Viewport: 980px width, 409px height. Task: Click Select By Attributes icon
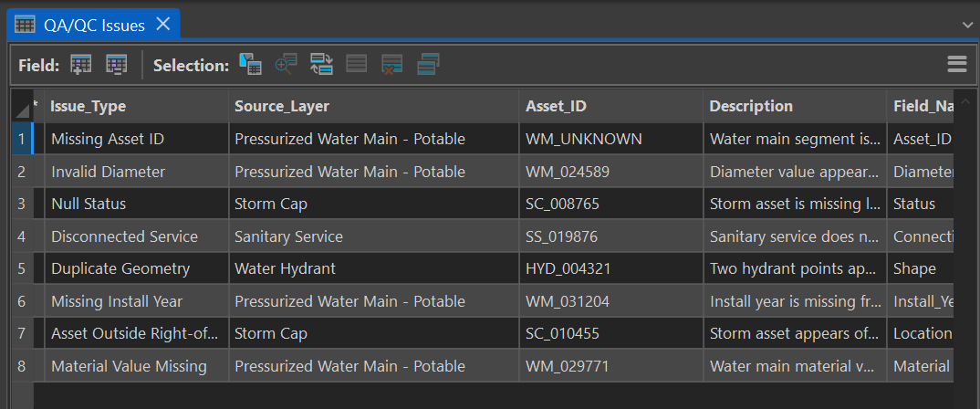pyautogui.click(x=250, y=65)
